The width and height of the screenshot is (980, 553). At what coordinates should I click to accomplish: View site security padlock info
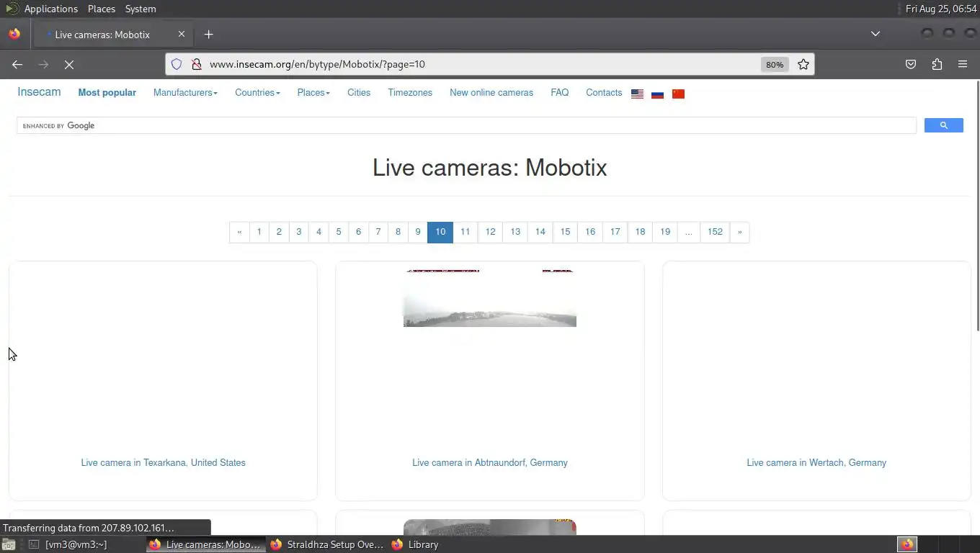[196, 64]
